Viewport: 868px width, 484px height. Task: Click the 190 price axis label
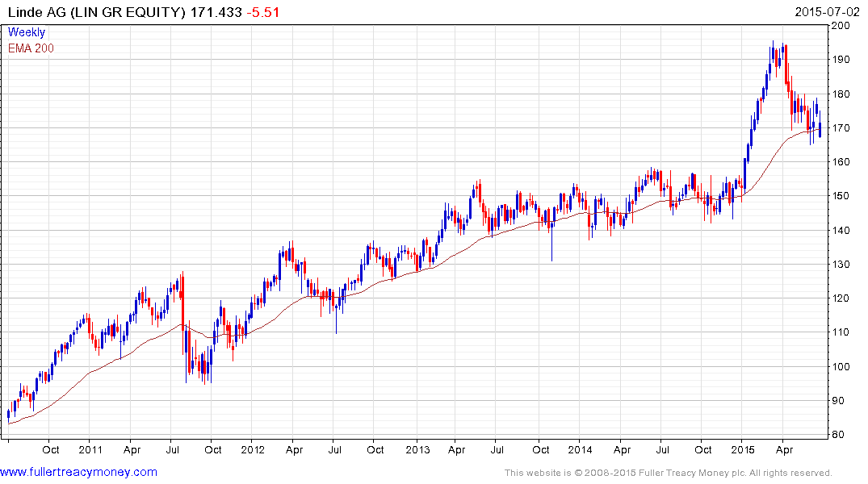click(x=841, y=60)
